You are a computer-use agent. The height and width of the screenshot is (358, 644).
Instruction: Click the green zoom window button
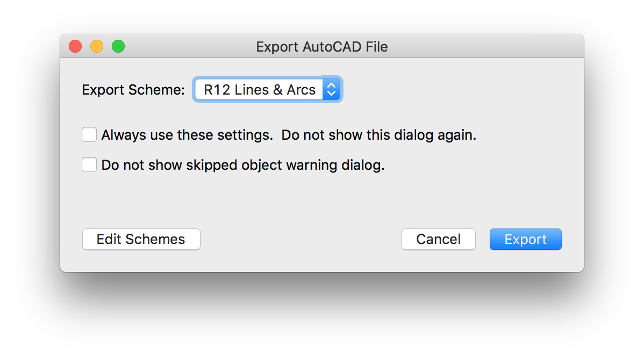pos(118,47)
